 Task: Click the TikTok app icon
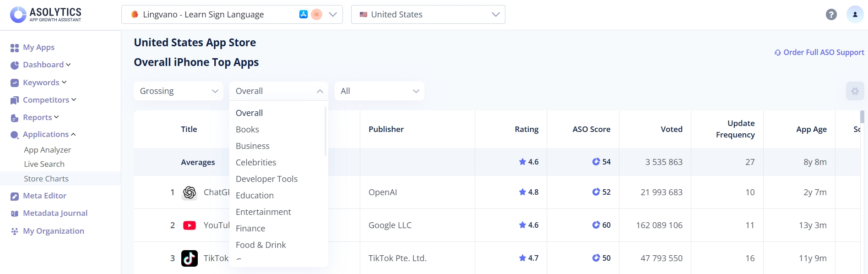coord(190,258)
